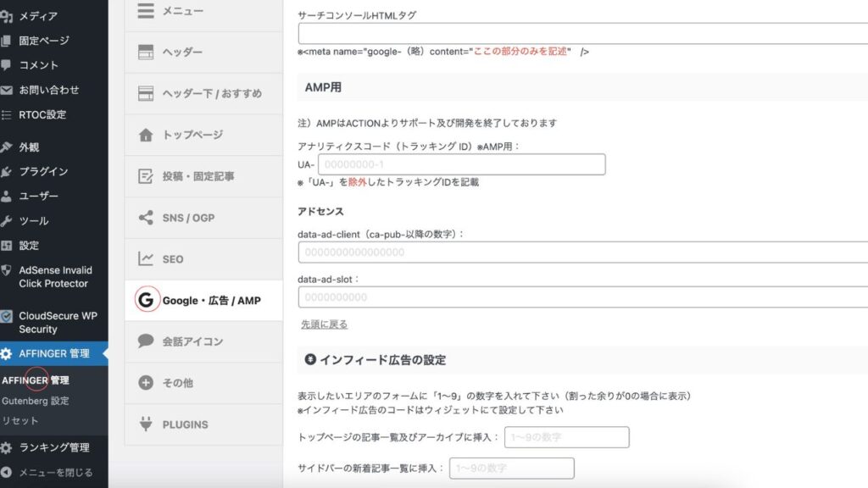Click the Google G icon in settings tabs

pos(147,301)
